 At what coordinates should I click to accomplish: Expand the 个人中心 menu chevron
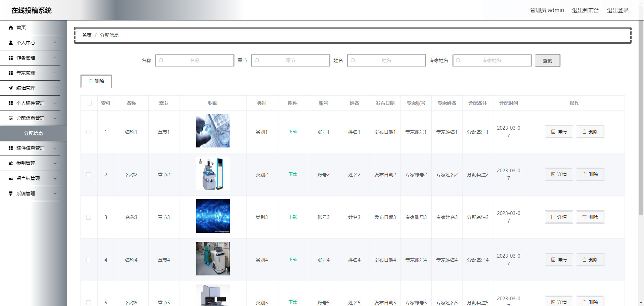point(55,43)
